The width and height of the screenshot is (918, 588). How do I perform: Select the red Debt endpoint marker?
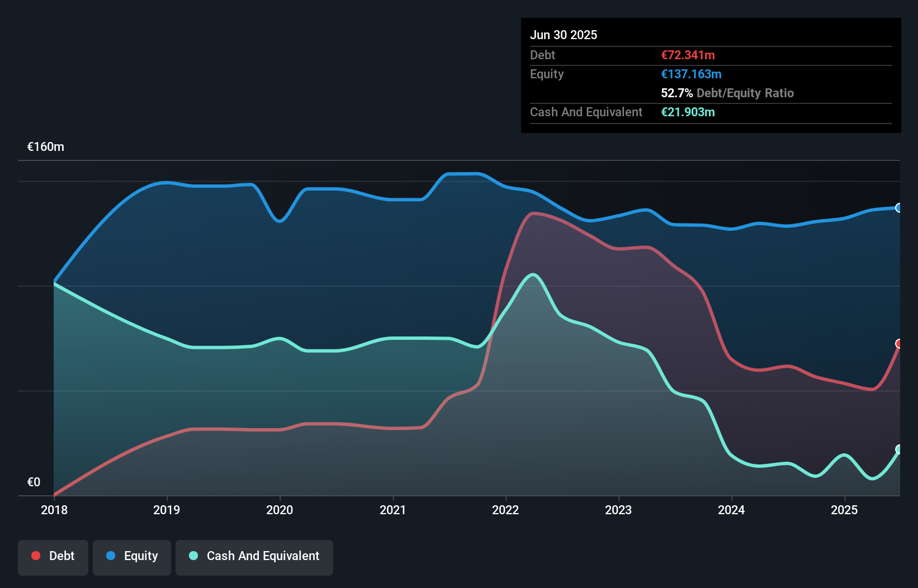tap(899, 343)
